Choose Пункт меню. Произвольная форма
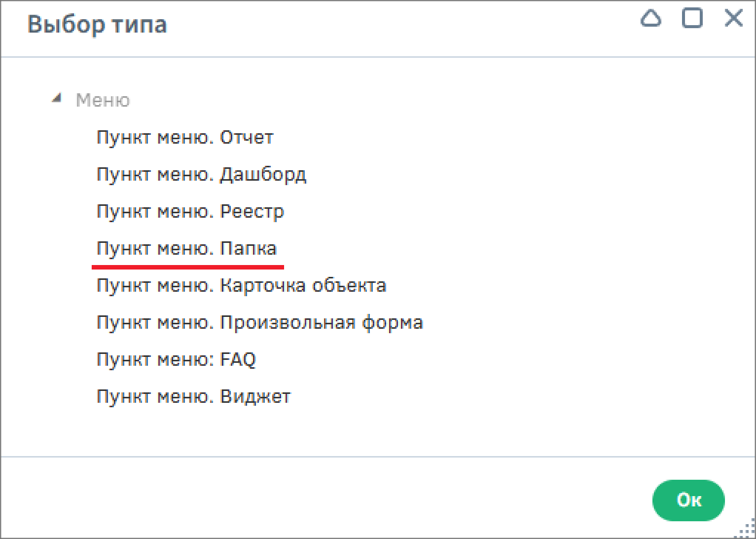The height and width of the screenshot is (539, 756). [x=260, y=322]
